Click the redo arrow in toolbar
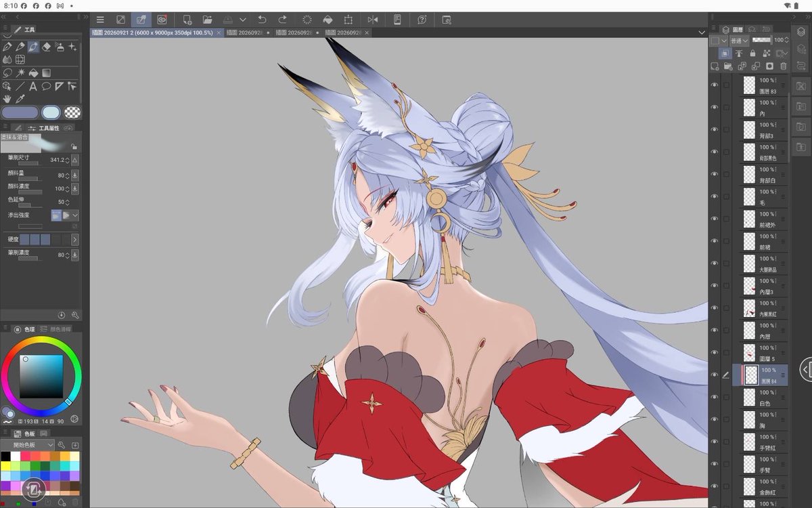 282,20
